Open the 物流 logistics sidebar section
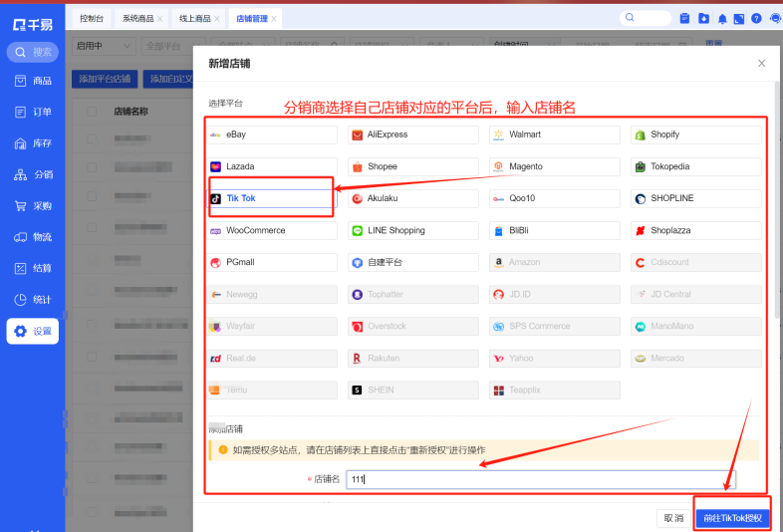The width and height of the screenshot is (783, 532). [33, 237]
